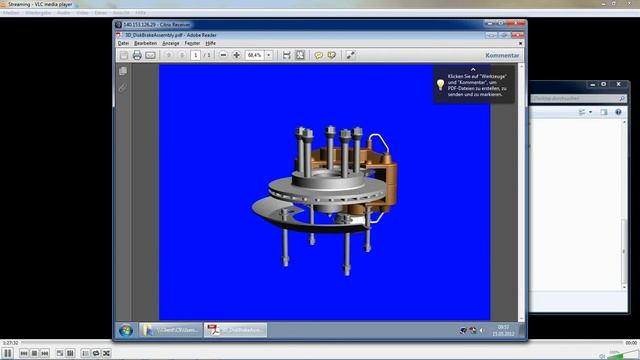Click the Reader vertical scrollbar
Viewport: 640px width, 360px height.
click(x=521, y=192)
